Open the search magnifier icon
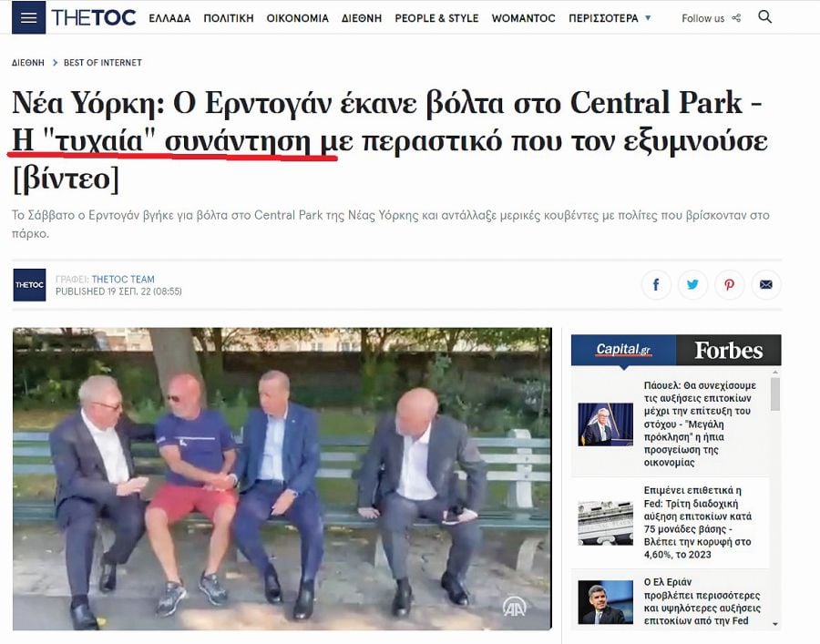Viewport: 820px width, 644px height. click(764, 17)
